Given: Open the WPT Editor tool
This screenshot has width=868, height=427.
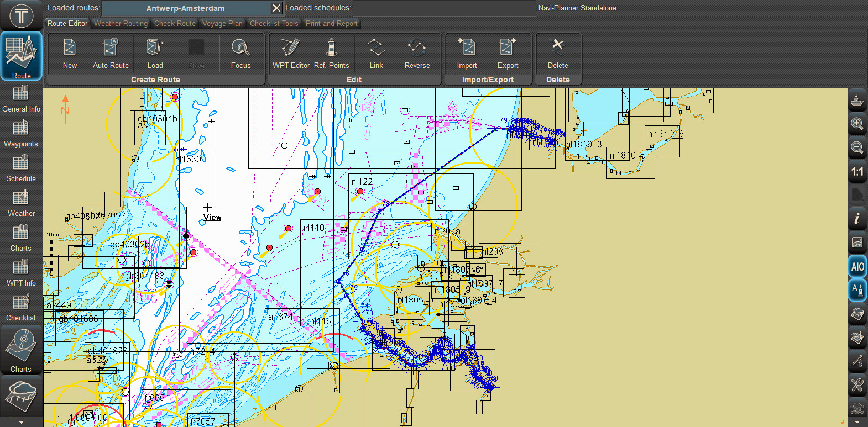Looking at the screenshot, I should 291,48.
